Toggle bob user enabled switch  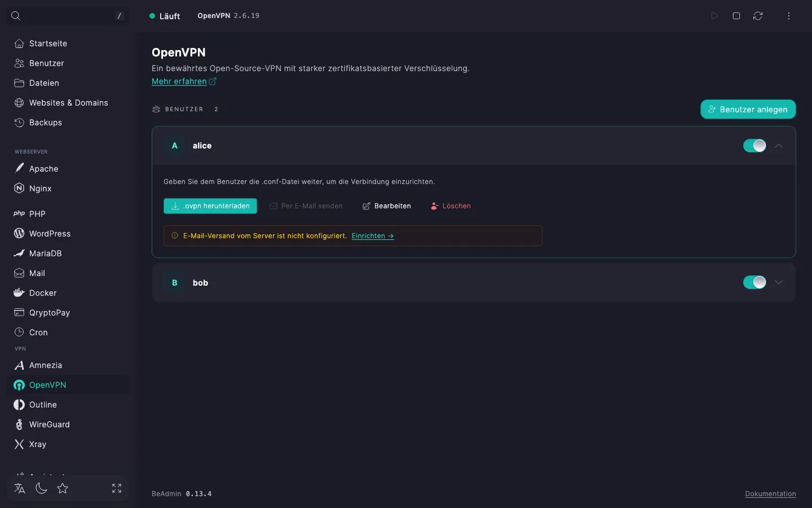(x=754, y=282)
